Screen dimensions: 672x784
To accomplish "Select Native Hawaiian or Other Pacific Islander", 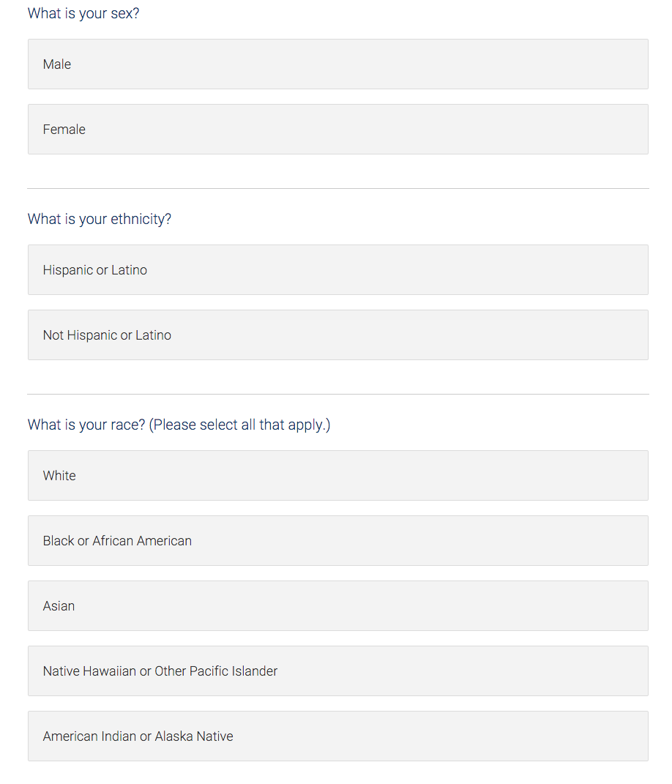I will pos(337,671).
